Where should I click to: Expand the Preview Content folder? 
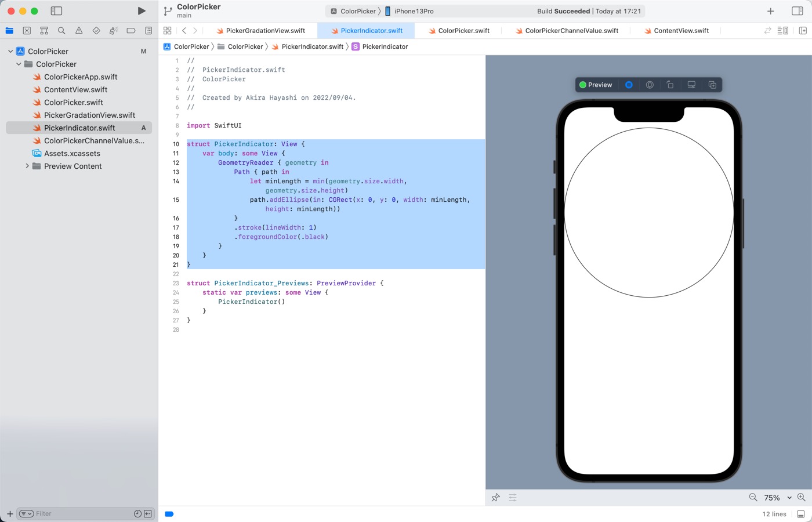(27, 166)
